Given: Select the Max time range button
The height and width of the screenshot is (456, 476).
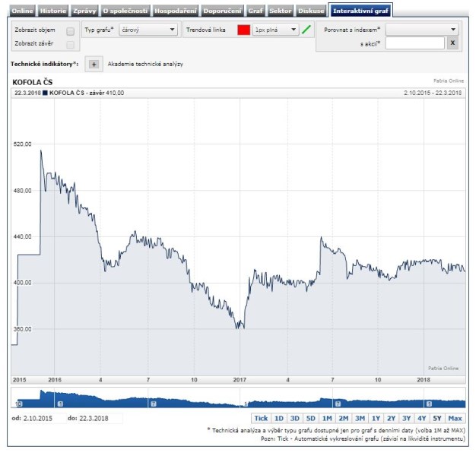Looking at the screenshot, I should (x=455, y=418).
